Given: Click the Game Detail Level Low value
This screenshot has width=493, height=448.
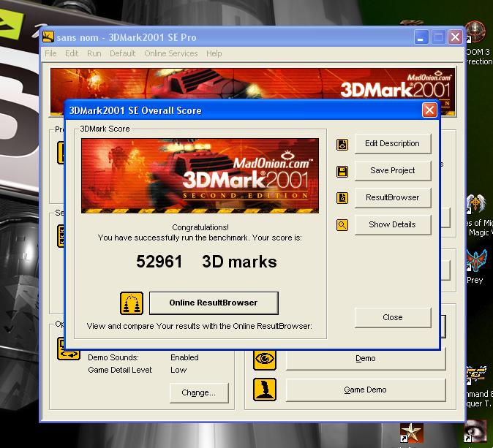Looking at the screenshot, I should pos(178,370).
